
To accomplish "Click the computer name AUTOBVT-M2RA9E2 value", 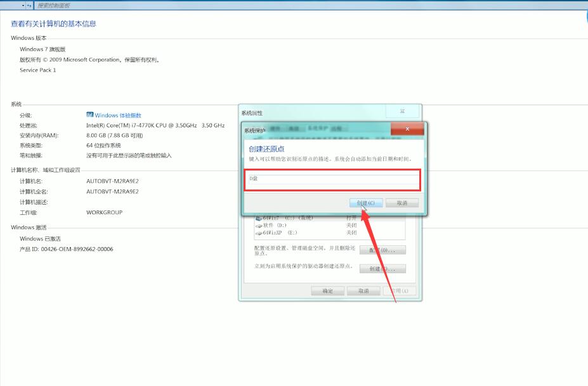I will pos(112,181).
